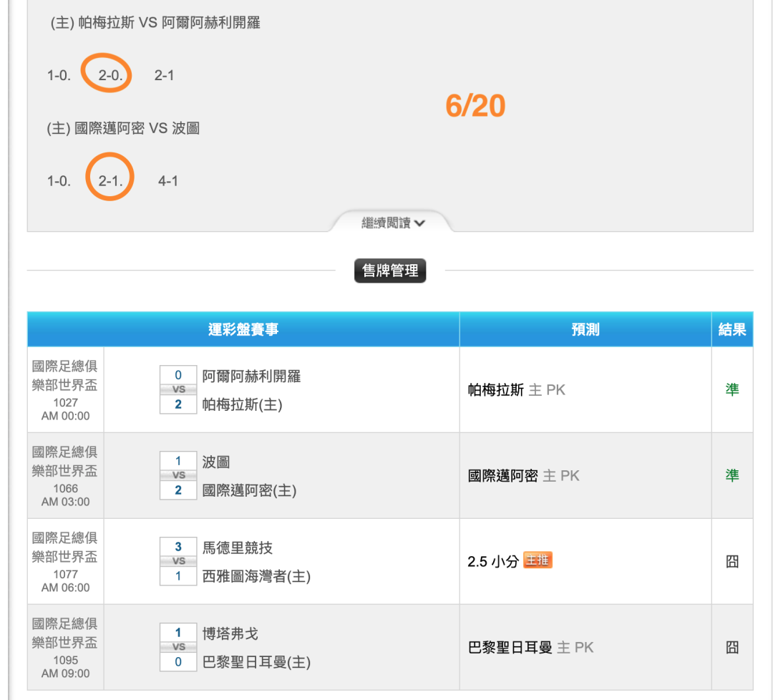Click the 售牌管理 button
The image size is (773, 700).
pyautogui.click(x=390, y=271)
